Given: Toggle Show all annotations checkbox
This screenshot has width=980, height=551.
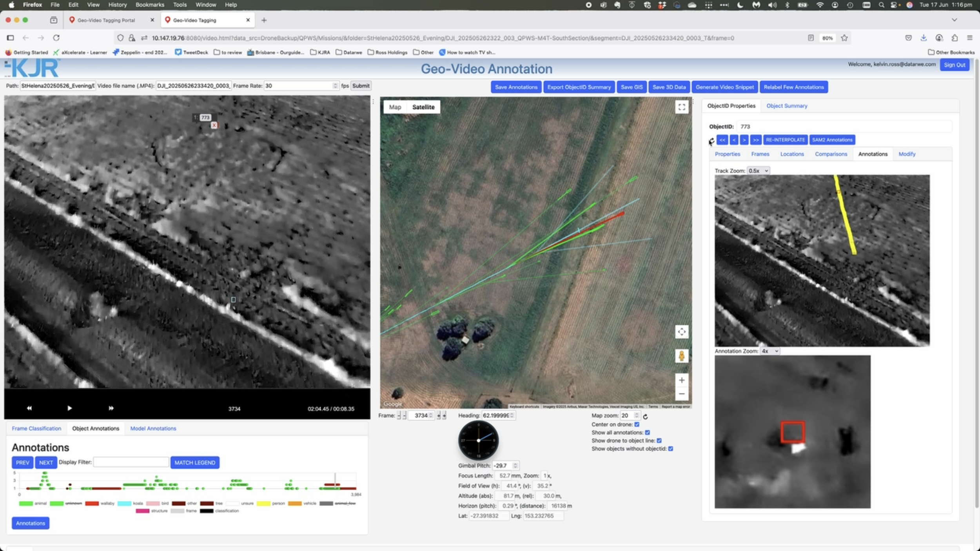Looking at the screenshot, I should click(x=647, y=433).
